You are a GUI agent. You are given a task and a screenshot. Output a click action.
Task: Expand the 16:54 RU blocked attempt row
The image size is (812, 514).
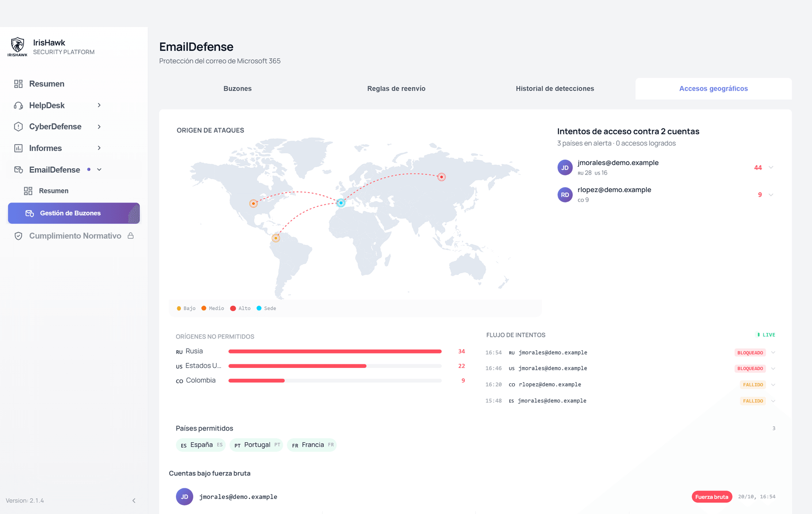coord(773,353)
